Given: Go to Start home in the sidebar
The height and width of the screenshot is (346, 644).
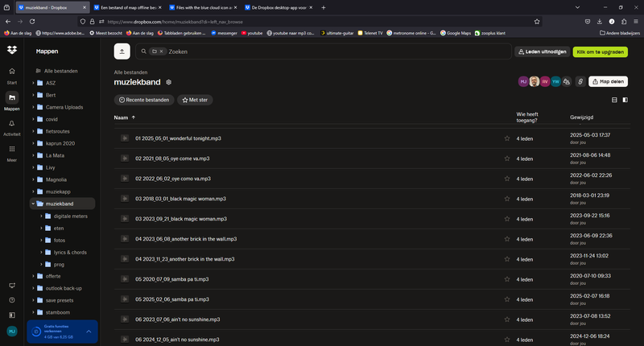Looking at the screenshot, I should (11, 75).
